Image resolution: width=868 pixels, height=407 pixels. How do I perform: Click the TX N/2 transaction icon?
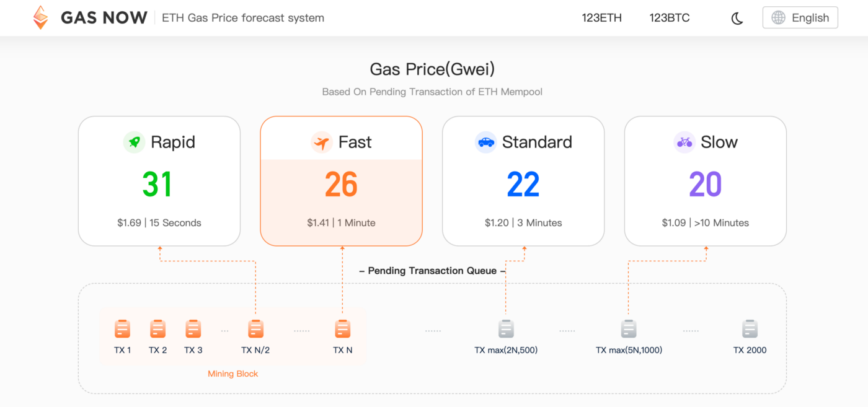click(255, 329)
